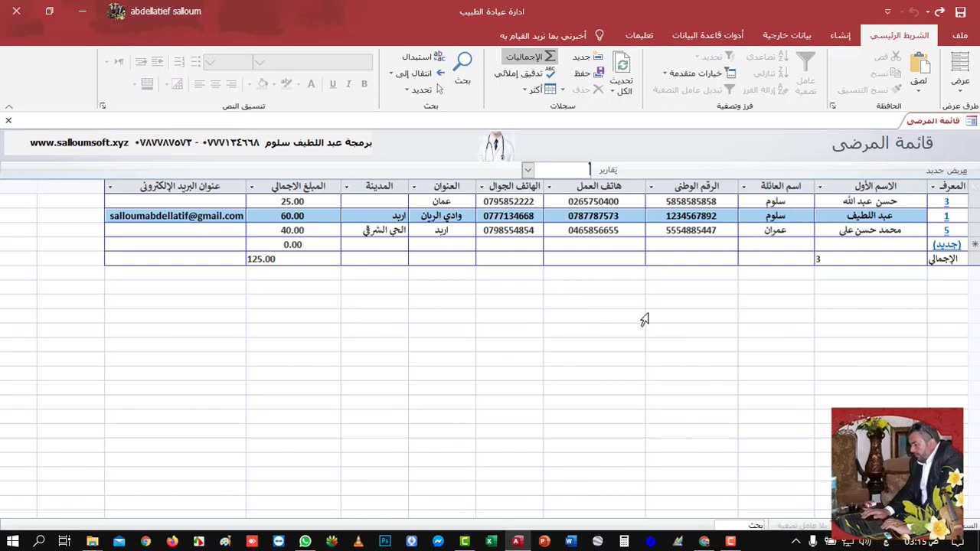This screenshot has width=980, height=551.
Task: Toggle Bold text formatting
Action: 364,84
